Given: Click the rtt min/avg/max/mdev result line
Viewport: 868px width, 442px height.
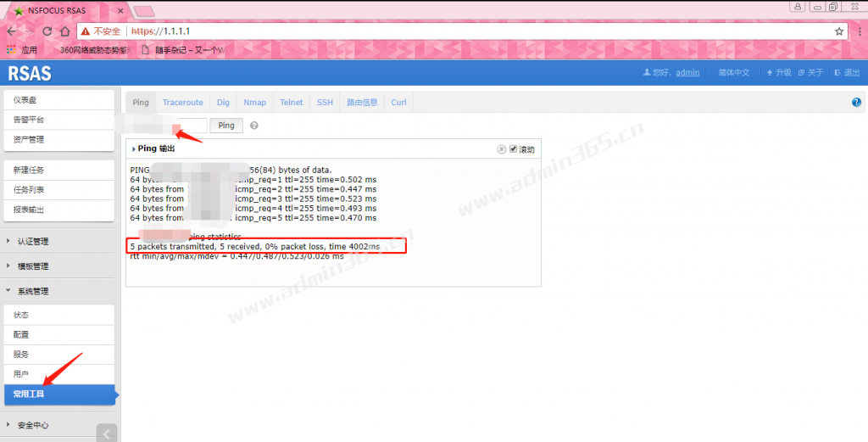Looking at the screenshot, I should [237, 256].
